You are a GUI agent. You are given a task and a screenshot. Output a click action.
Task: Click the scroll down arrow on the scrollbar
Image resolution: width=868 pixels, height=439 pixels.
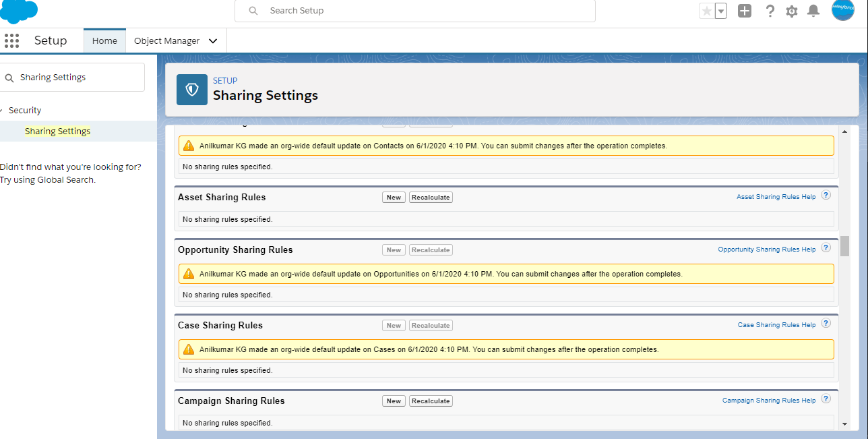pos(845,423)
